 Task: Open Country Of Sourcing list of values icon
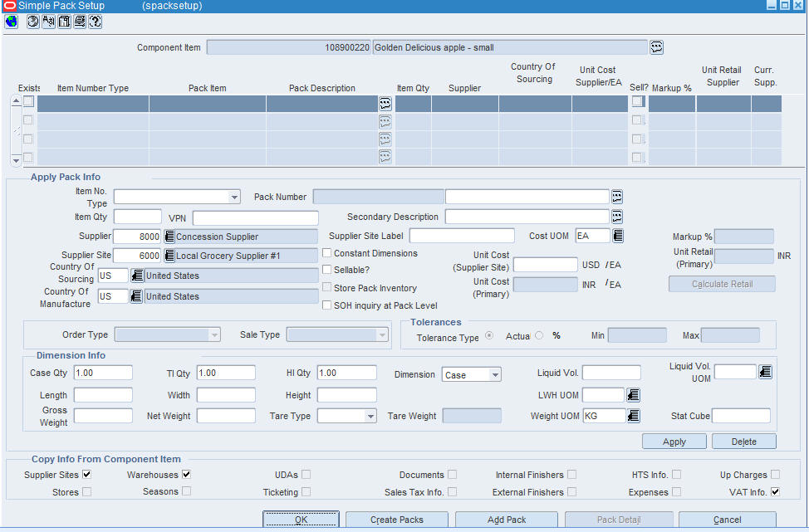tap(136, 276)
